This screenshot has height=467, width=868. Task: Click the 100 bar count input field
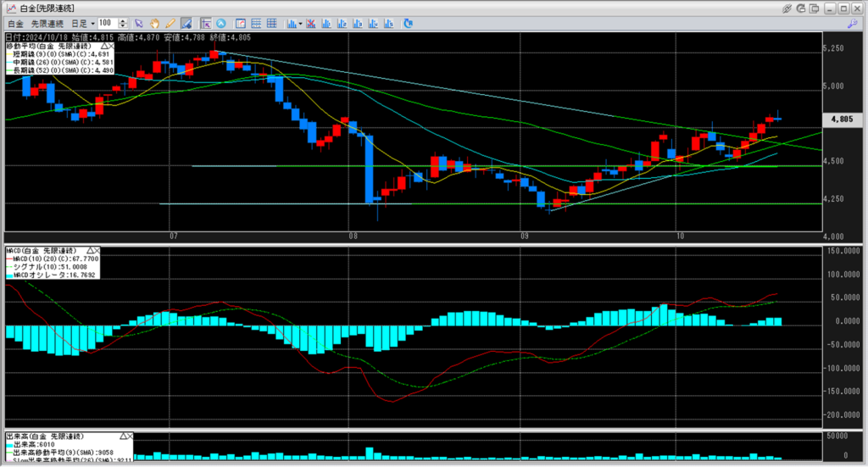coord(108,23)
